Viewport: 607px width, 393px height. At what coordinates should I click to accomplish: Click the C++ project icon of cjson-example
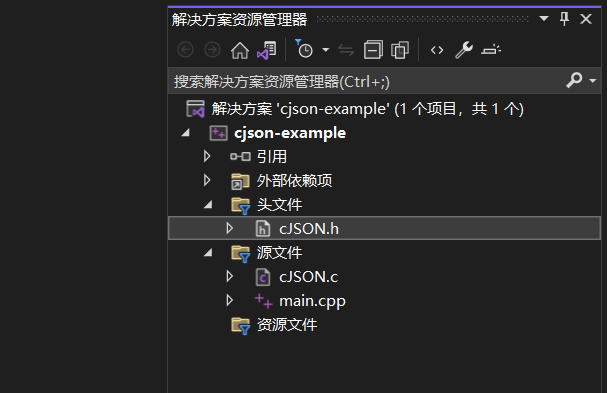tap(218, 133)
